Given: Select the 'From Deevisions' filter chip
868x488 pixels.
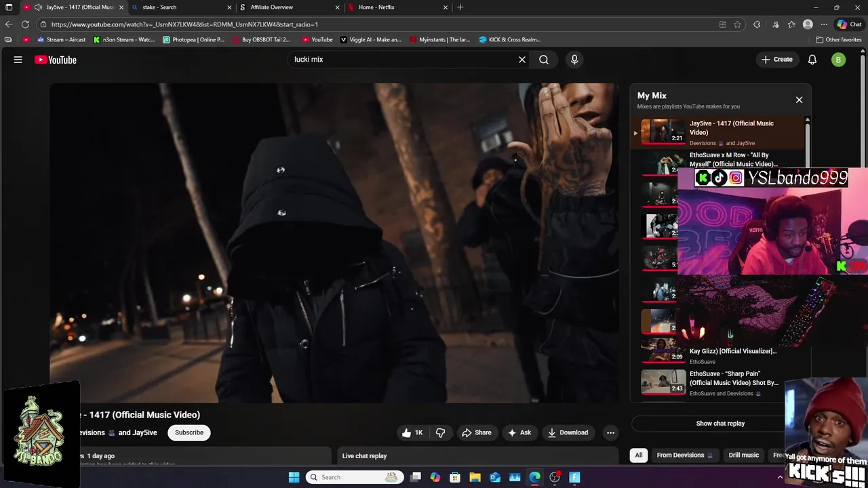Looking at the screenshot, I should 685,455.
